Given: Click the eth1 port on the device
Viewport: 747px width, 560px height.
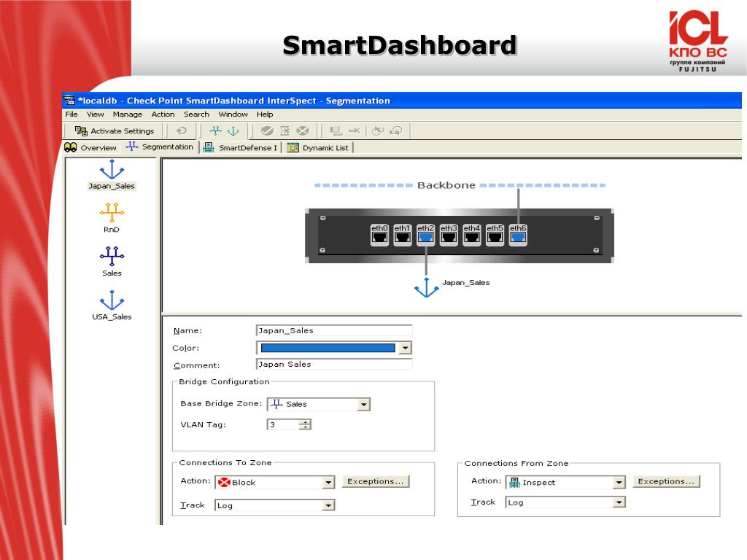Looking at the screenshot, I should pos(403,235).
